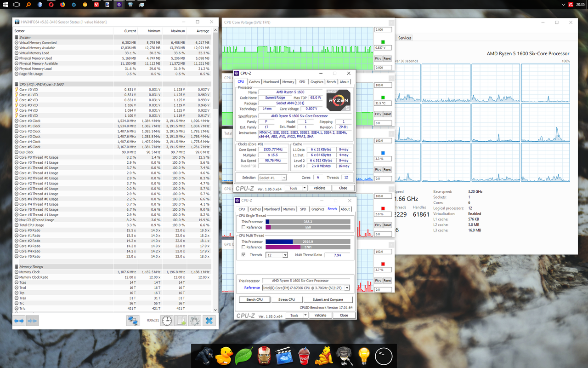Click the Memory Timings section header

(113, 267)
